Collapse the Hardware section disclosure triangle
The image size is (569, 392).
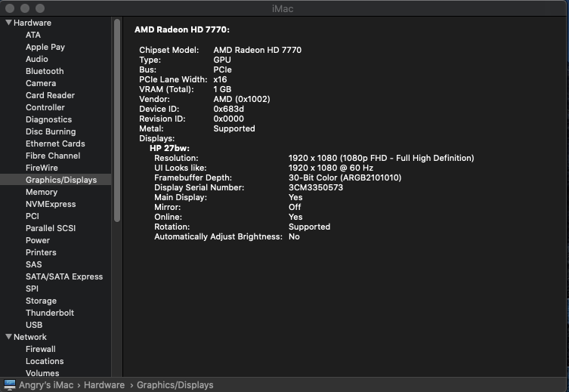pyautogui.click(x=8, y=23)
